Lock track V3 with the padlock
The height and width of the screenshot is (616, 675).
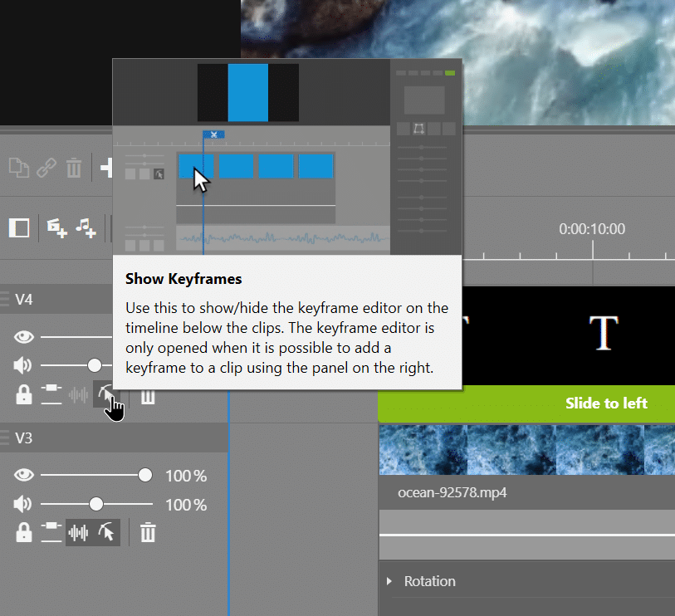point(23,533)
